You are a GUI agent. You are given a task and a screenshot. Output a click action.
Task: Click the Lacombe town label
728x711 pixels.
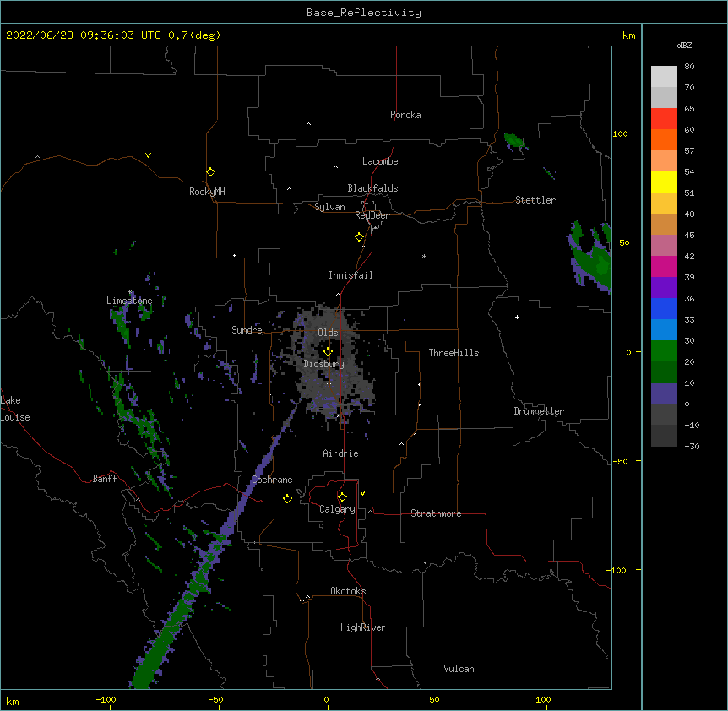[x=380, y=161]
